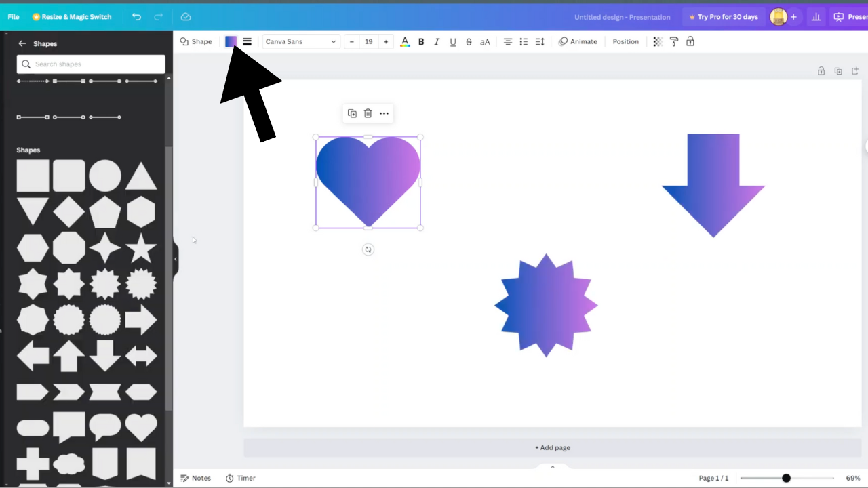
Task: Expand the page thumbnails chevron
Action: tap(552, 466)
